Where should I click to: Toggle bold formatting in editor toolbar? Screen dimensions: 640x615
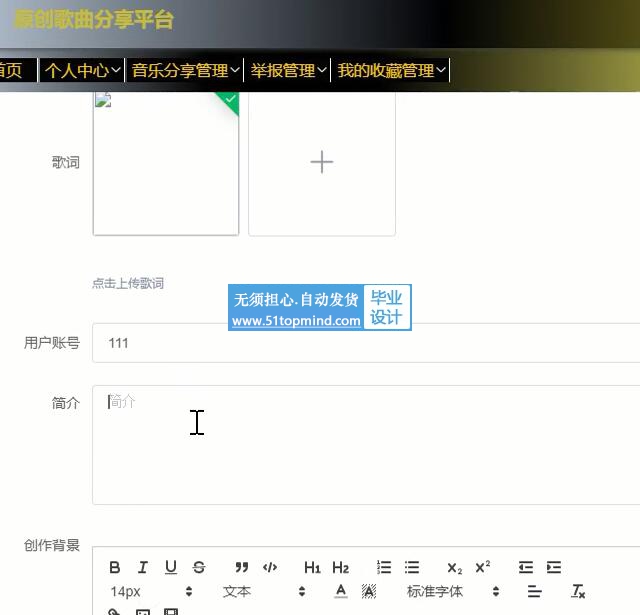(115, 567)
